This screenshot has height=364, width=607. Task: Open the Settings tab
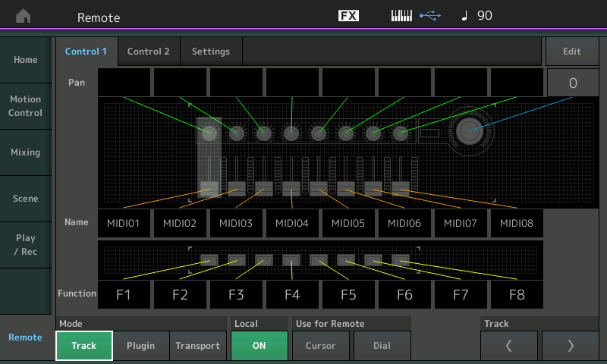point(210,52)
